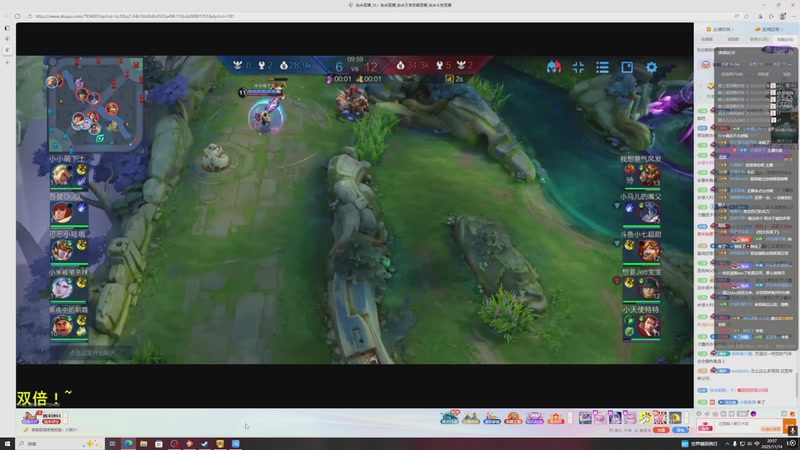Click the purple oval gift icon
Screen dimensions: 800x450
click(534, 418)
